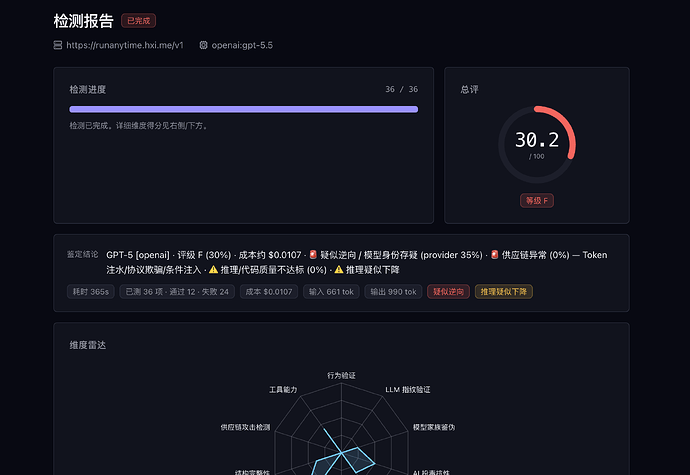Click the red alarm icon before 疑似逆向
Screen dimensions: 690x475
tap(313, 254)
